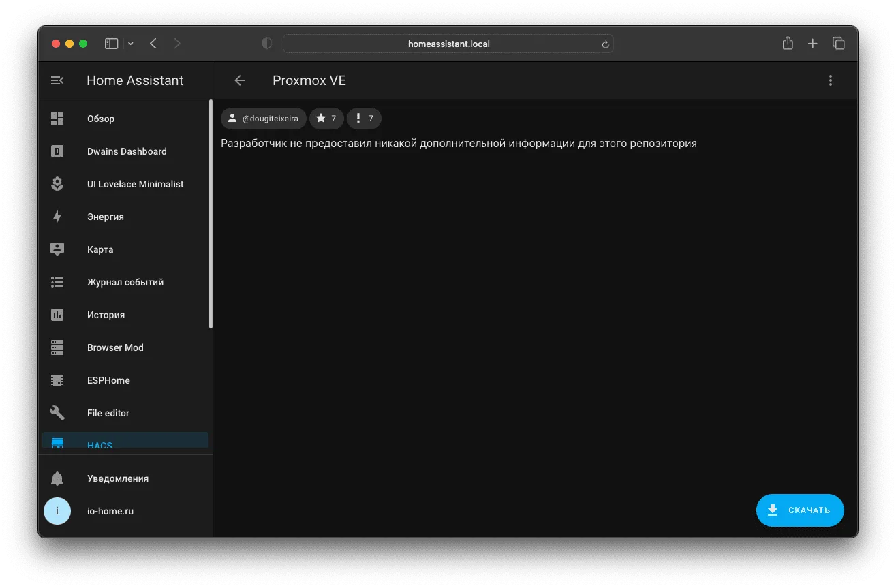896x588 pixels.
Task: Click the homeassistant.local address bar
Action: (448, 44)
